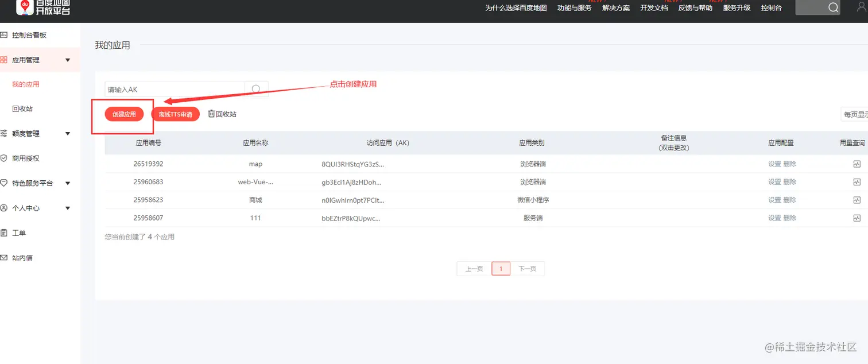
Task: Click AK value 8QUI3RHStqYG3zS...
Action: 352,164
